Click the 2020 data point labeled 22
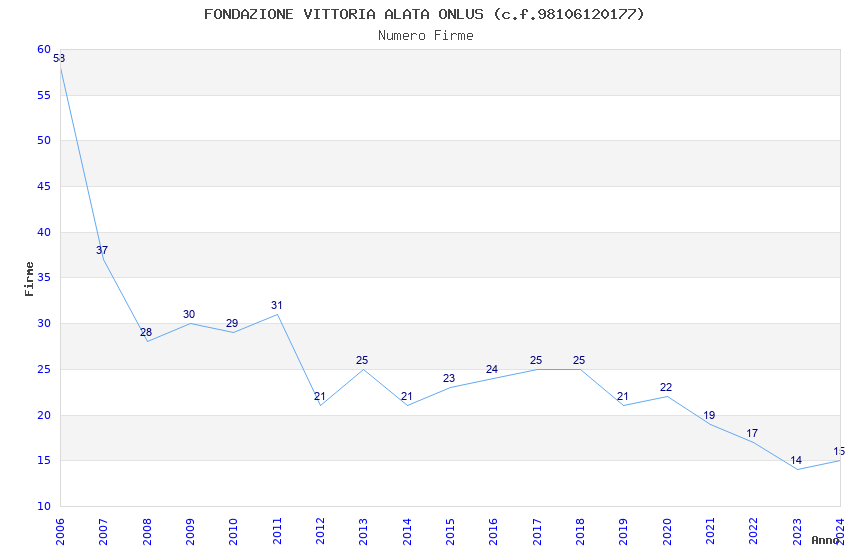The width and height of the screenshot is (850, 550). click(667, 396)
